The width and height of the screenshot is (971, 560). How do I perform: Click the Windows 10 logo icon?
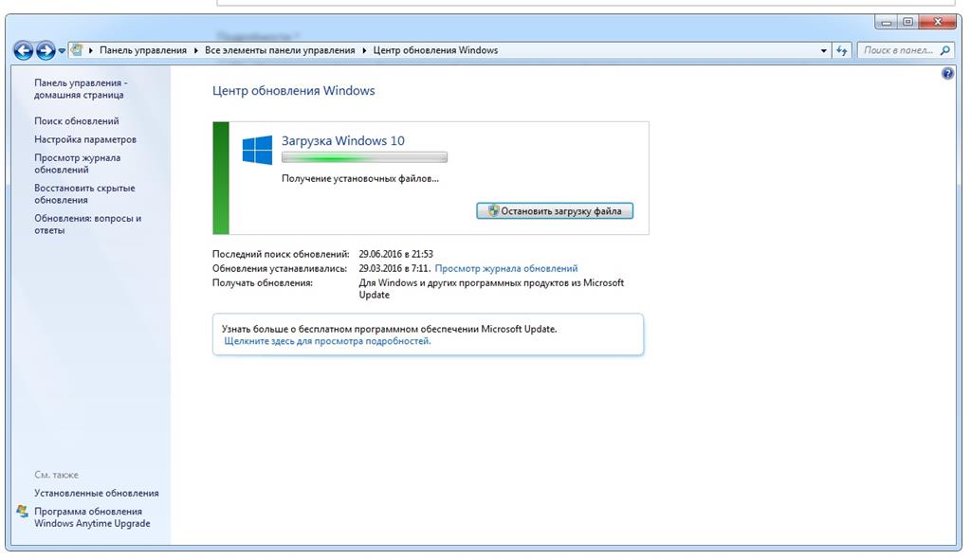257,151
